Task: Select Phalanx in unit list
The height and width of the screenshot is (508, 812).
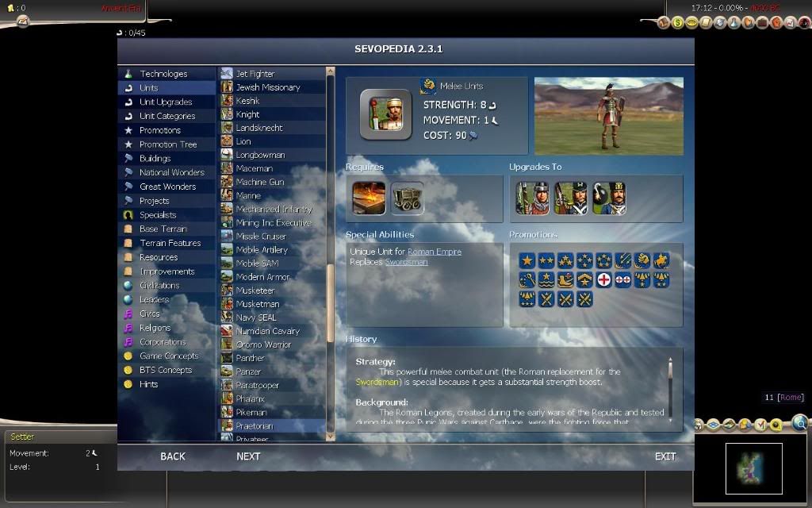Action: click(273, 398)
